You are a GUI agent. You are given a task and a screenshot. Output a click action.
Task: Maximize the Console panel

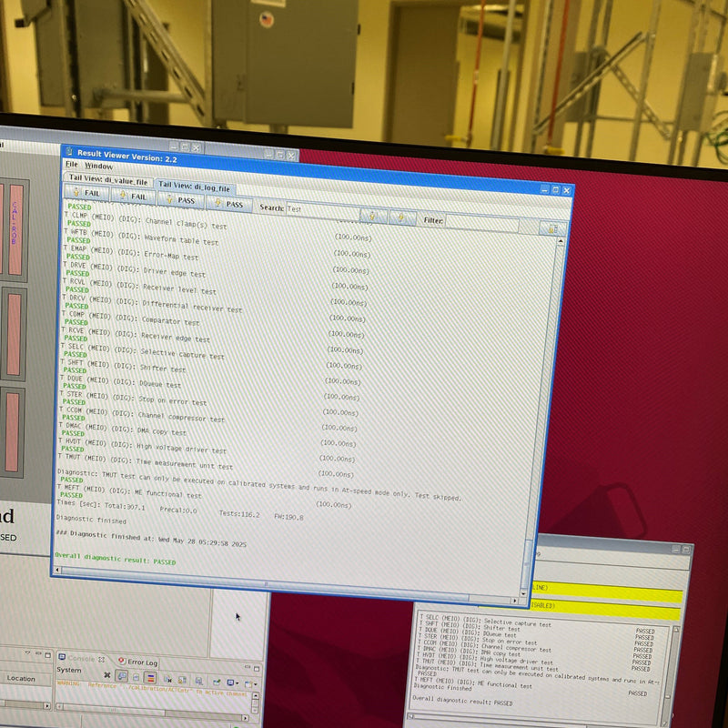pyautogui.click(x=257, y=668)
